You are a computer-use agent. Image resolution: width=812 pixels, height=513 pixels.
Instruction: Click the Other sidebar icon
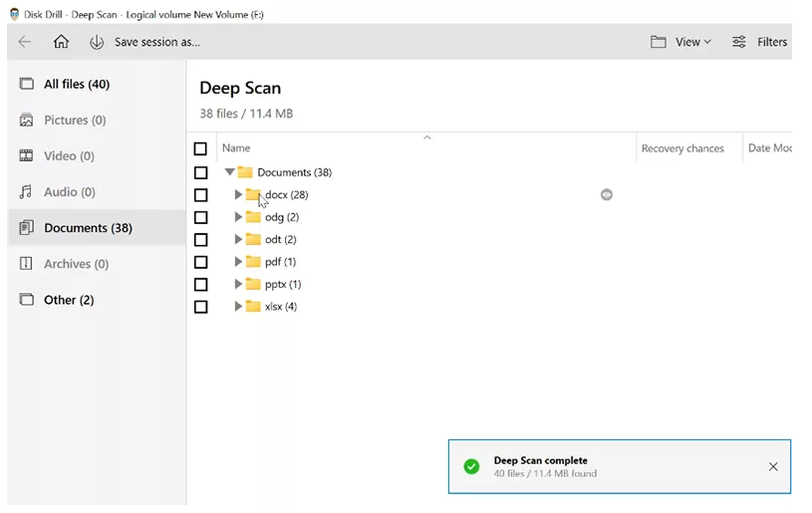(x=27, y=300)
